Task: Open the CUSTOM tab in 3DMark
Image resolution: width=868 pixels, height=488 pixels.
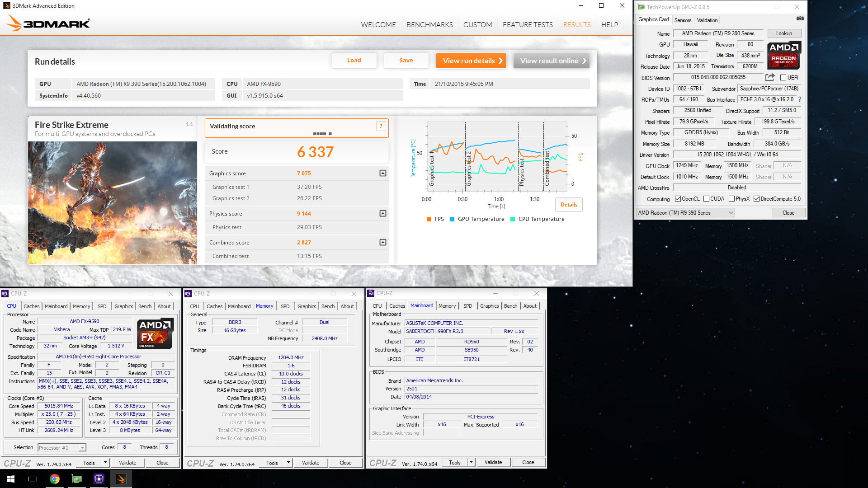Action: 477,24
